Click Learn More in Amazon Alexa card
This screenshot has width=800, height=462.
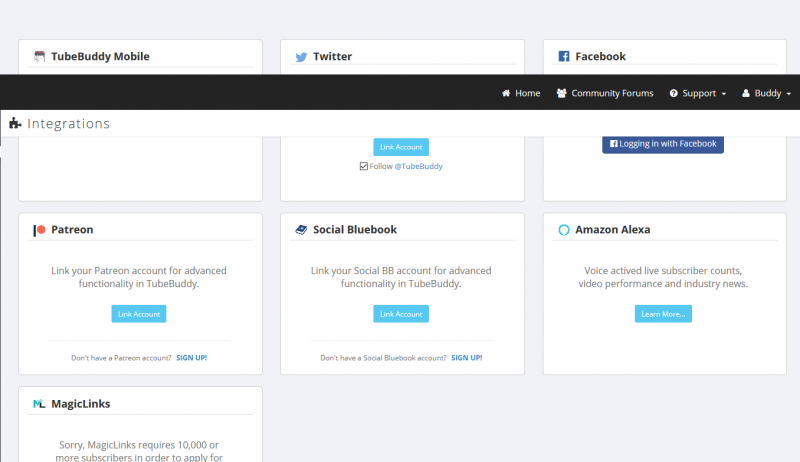click(x=662, y=314)
